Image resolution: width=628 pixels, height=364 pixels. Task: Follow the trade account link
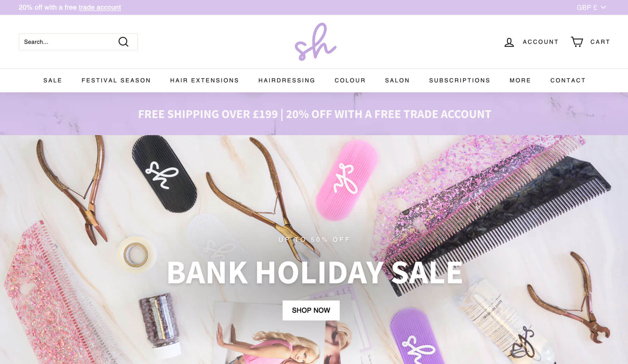100,7
